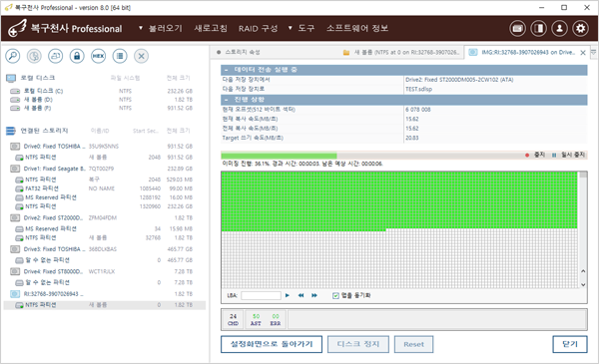
Task: Click the magnifier scan icon in toolbar
Action: (13, 56)
